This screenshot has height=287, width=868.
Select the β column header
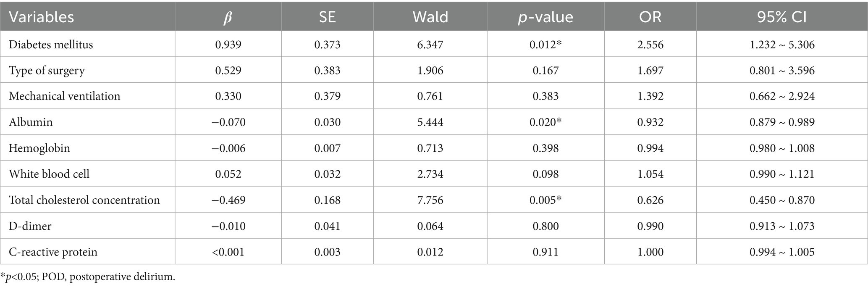[228, 17]
